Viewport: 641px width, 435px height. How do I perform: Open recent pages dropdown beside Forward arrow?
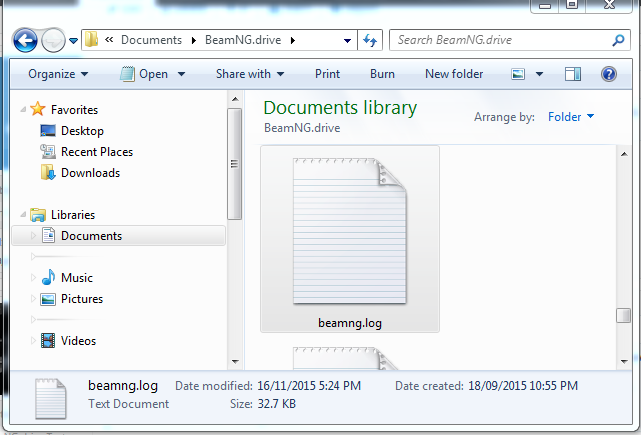tap(74, 40)
